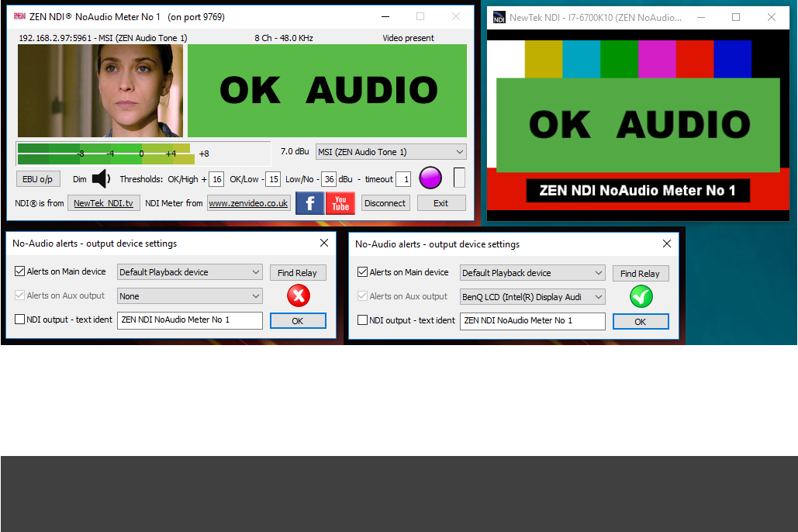Close the NewTek NDI monitor window
This screenshot has height=532, width=798.
772,17
